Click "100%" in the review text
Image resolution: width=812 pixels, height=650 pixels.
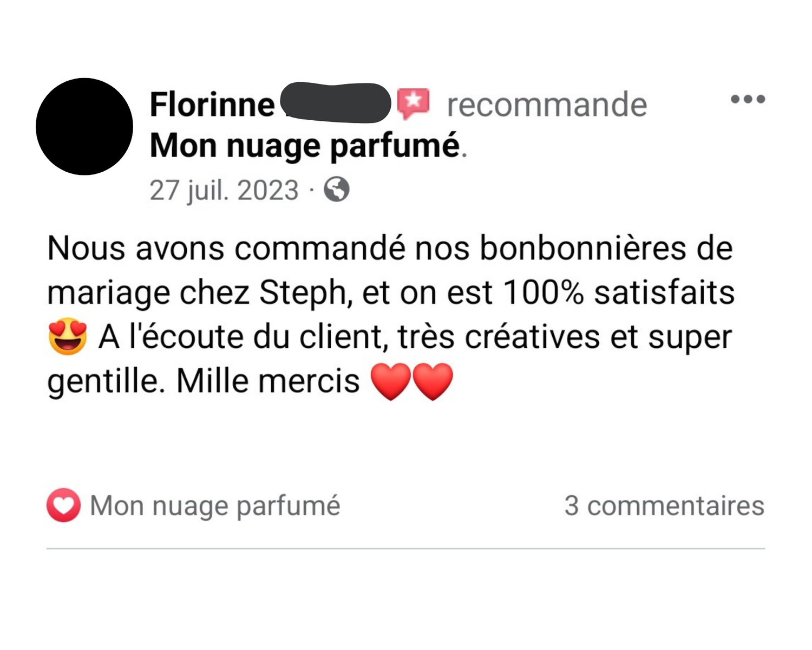(x=543, y=293)
